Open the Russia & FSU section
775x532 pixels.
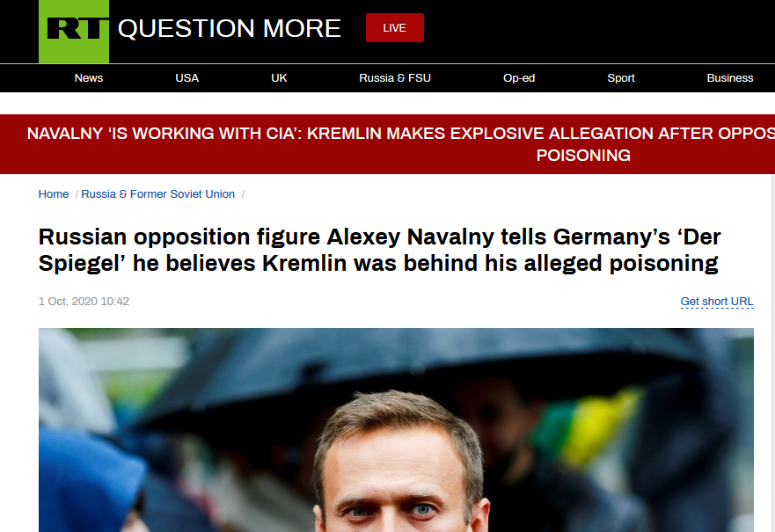[x=395, y=78]
